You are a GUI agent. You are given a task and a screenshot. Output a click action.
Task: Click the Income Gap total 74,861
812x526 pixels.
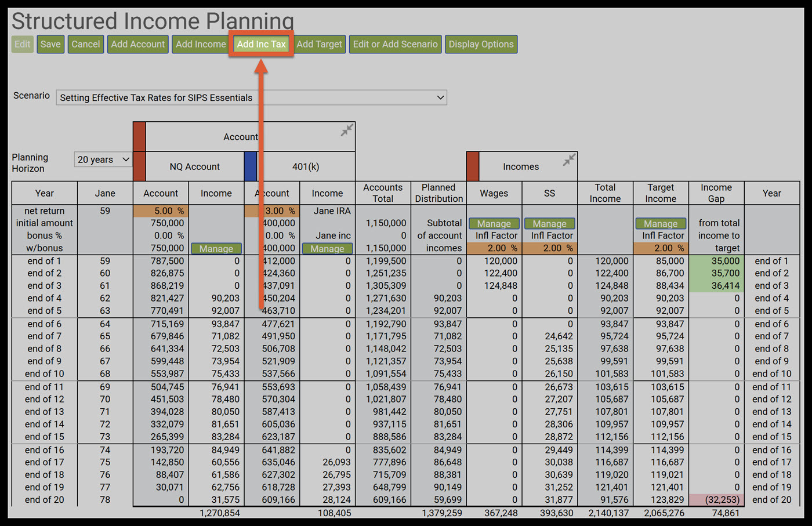click(725, 513)
